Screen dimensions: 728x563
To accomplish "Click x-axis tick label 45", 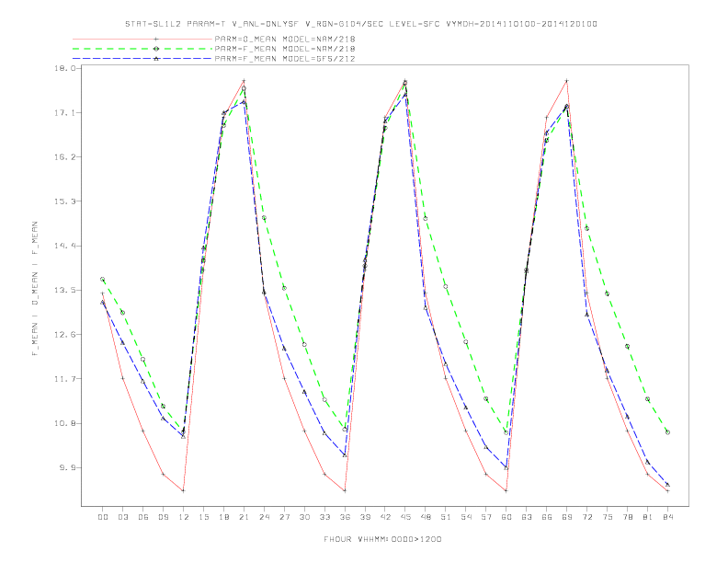I will coord(405,517).
